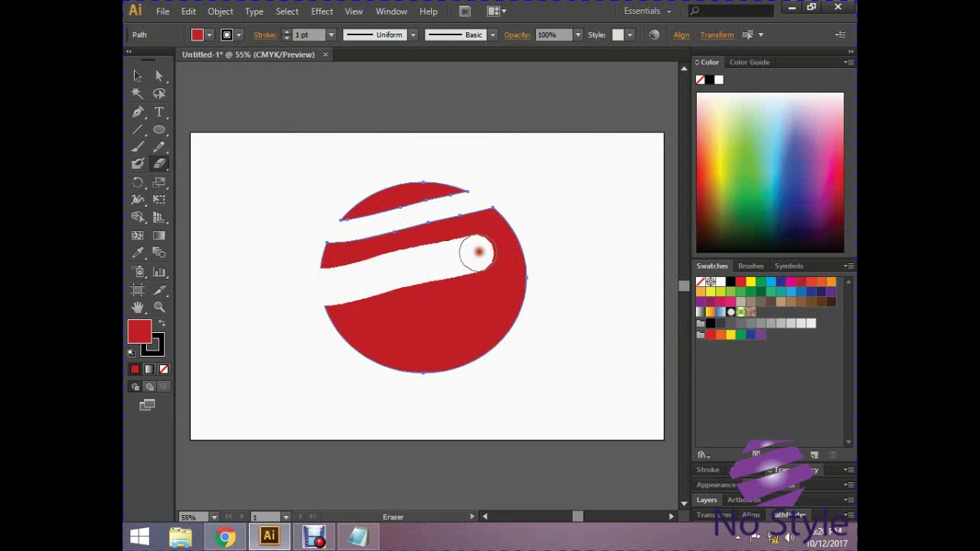Select the Line Segment tool
980x551 pixels.
click(x=138, y=129)
